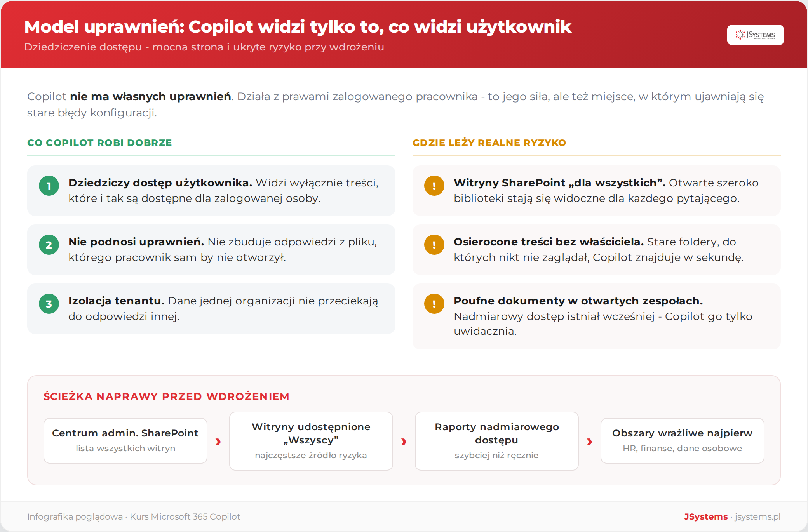Viewport: 808px width, 532px height.
Task: Click the red arrow before Obszary wrażliwe najpierw
Action: (x=590, y=442)
